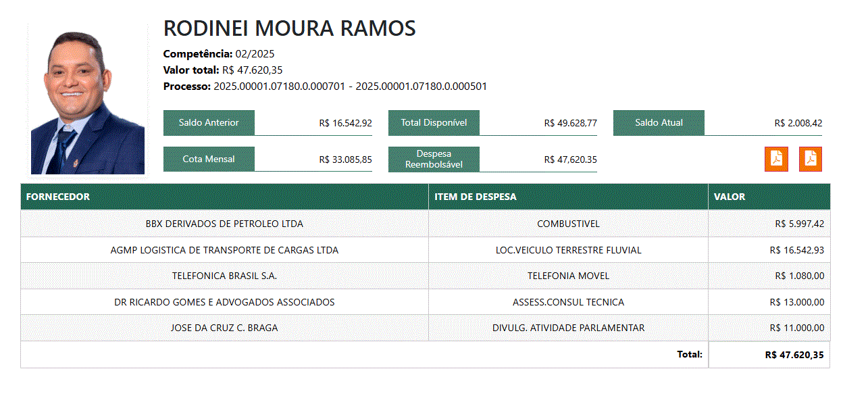
Task: Select the BBX Derivados de Petroleo supplier row
Action: coord(224,224)
